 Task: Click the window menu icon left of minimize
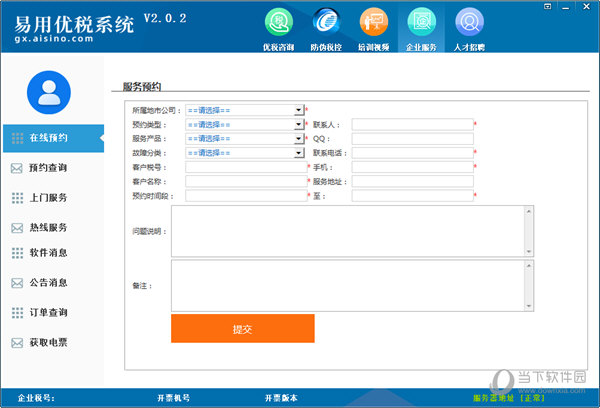point(548,7)
